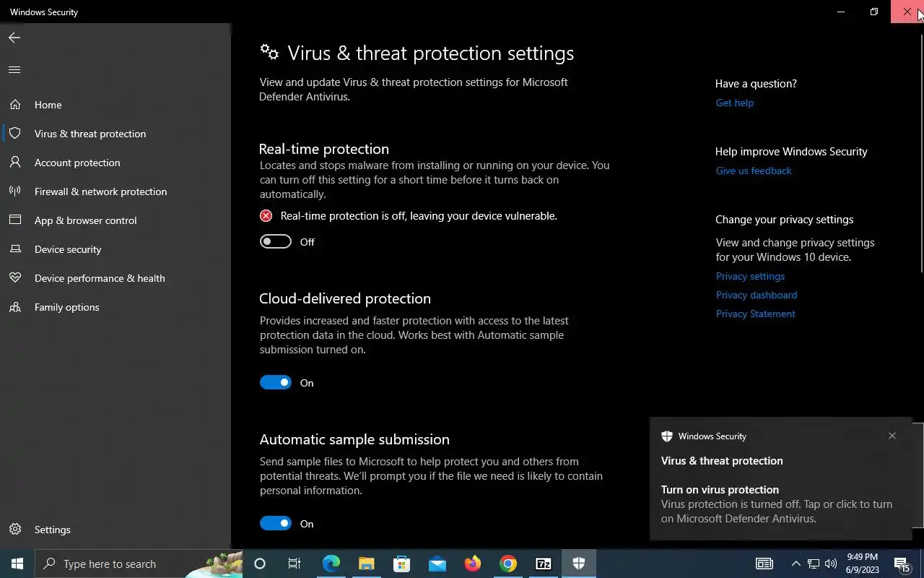Click the Cortana circle icon
The image size is (924, 578).
pyautogui.click(x=260, y=564)
